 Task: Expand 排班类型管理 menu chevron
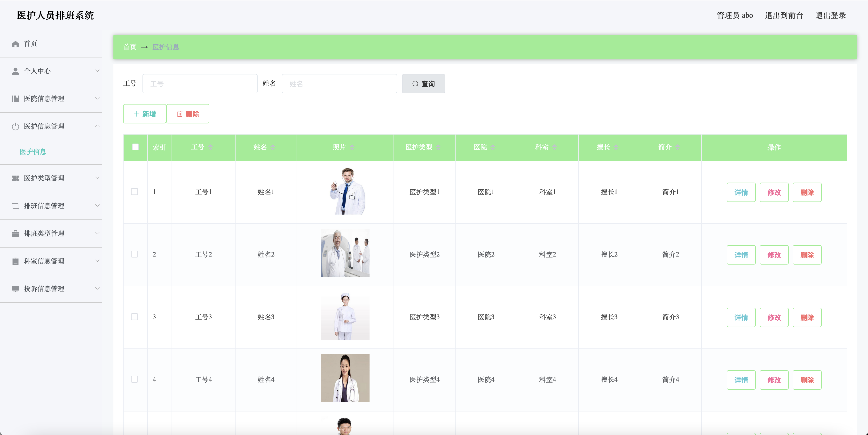coord(97,233)
